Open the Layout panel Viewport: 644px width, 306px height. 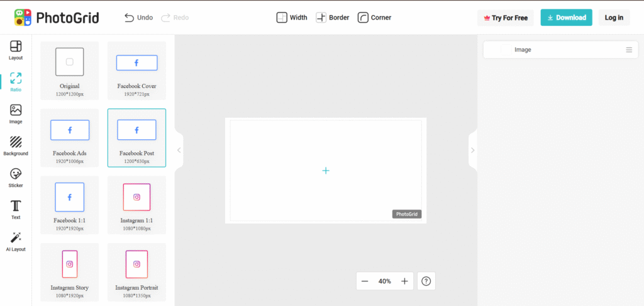tap(16, 50)
